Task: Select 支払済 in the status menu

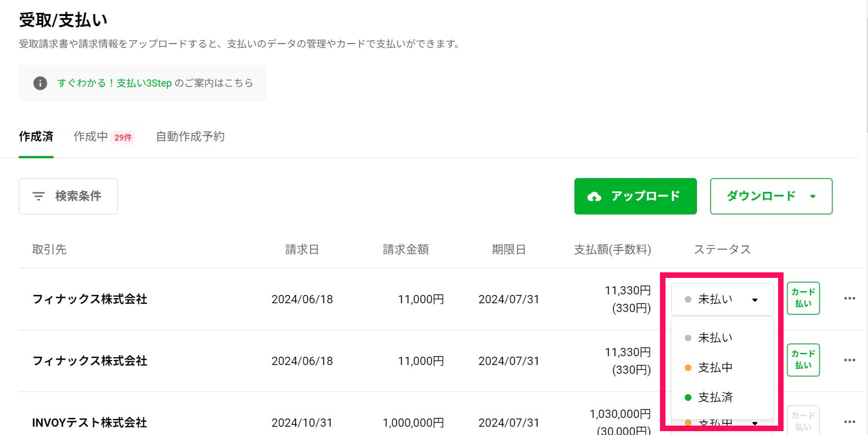Action: 722,398
